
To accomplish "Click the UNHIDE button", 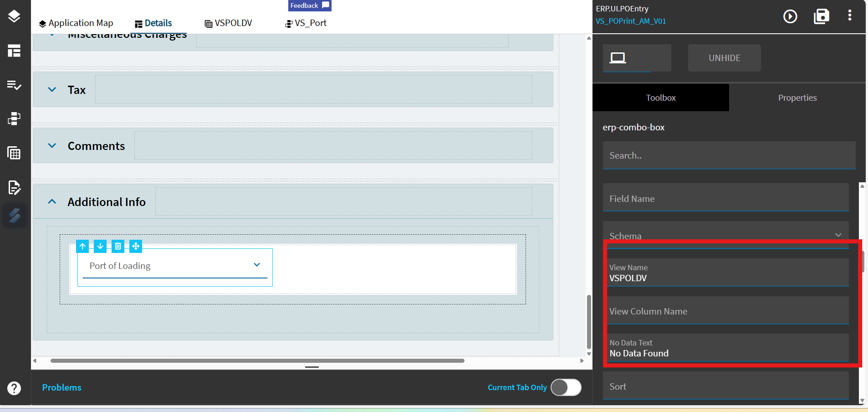I will click(x=725, y=58).
